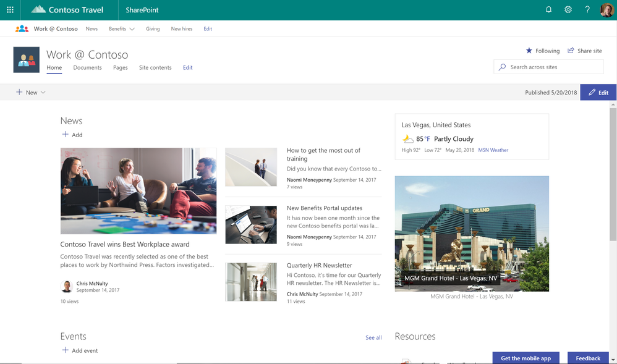The height and width of the screenshot is (364, 617).
Task: Click See all events link
Action: tap(373, 337)
